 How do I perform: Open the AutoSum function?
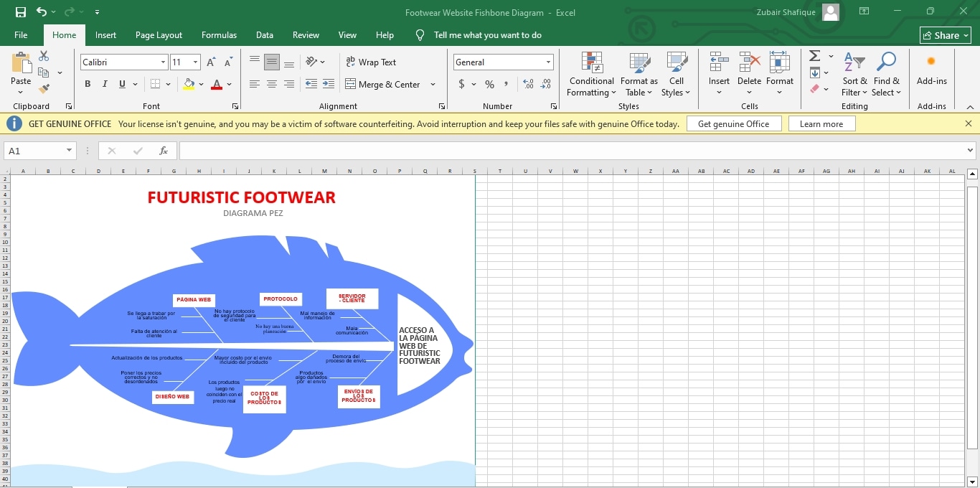click(815, 55)
